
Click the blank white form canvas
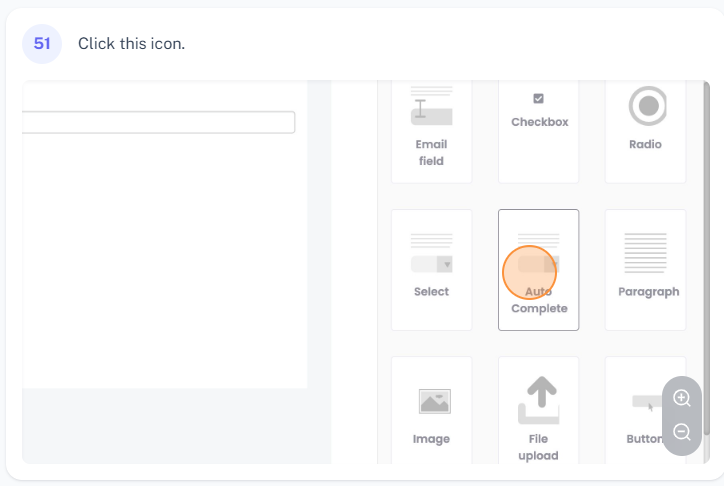(x=160, y=260)
